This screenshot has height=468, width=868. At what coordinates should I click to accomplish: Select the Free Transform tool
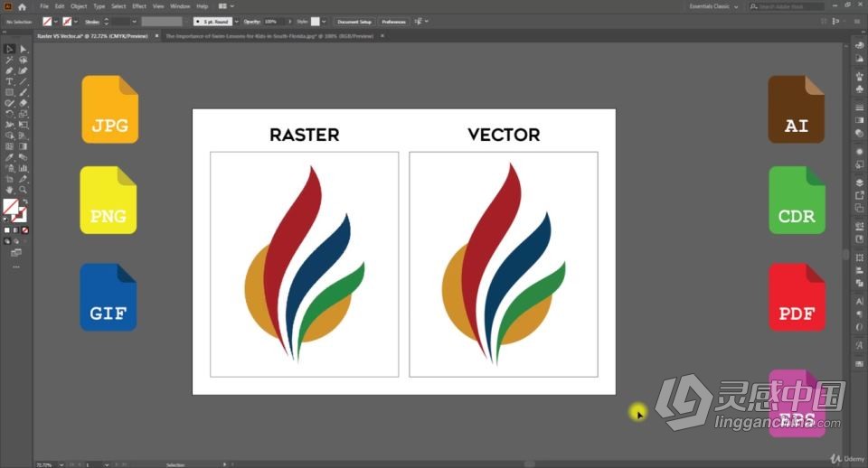[24, 125]
